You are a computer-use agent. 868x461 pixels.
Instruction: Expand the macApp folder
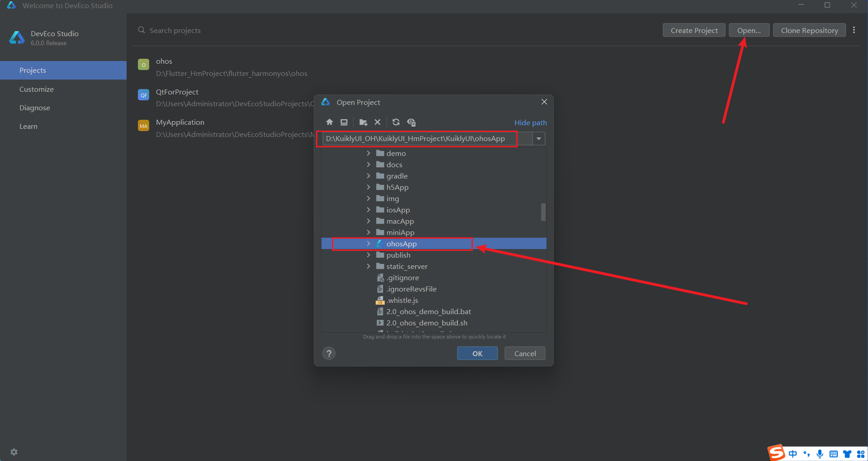[368, 221]
